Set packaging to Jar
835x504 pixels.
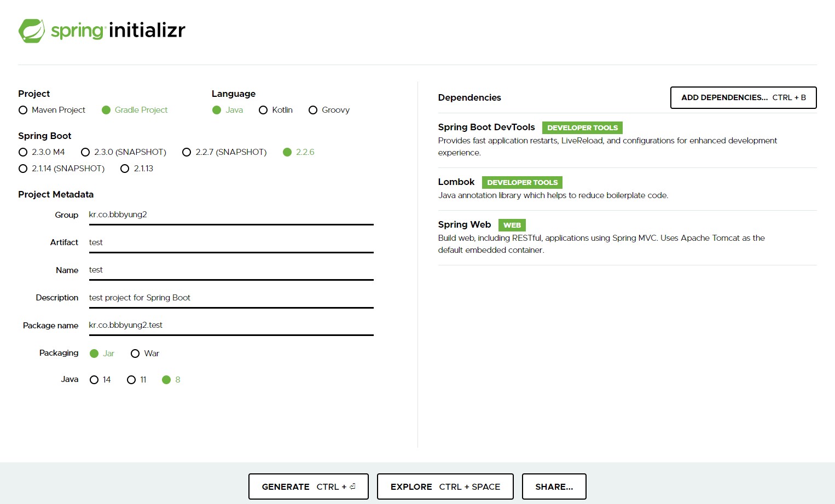coord(102,354)
